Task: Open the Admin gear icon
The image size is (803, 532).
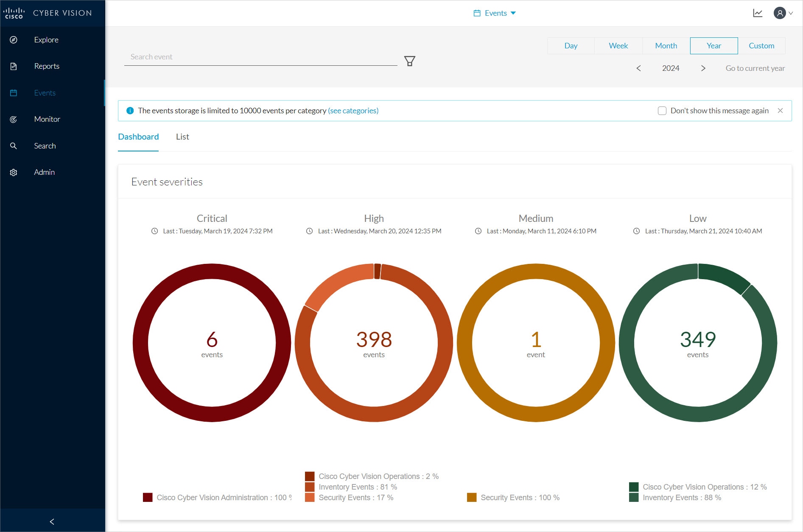Action: [14, 172]
